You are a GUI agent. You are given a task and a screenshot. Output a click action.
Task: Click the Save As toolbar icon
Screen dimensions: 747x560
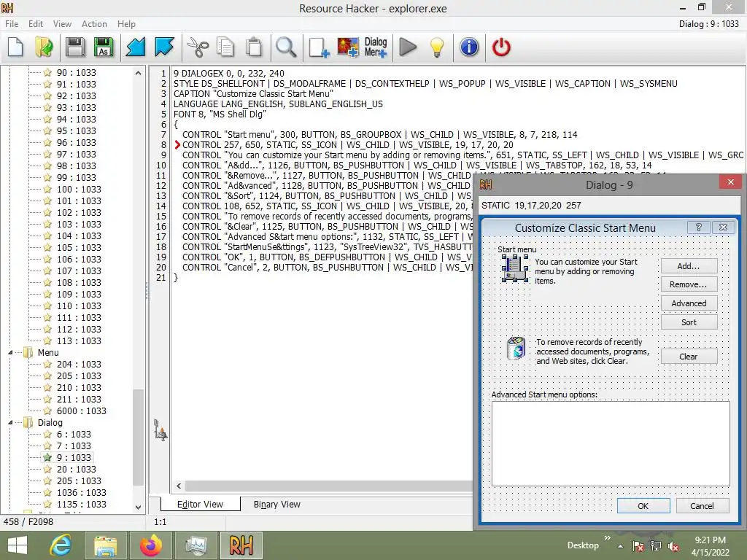(x=104, y=47)
